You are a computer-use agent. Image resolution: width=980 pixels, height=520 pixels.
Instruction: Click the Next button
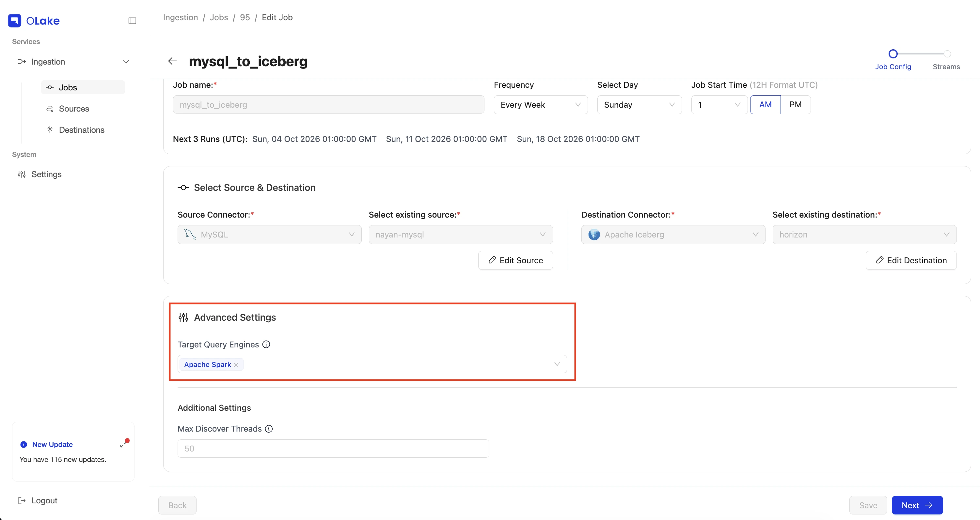point(917,505)
